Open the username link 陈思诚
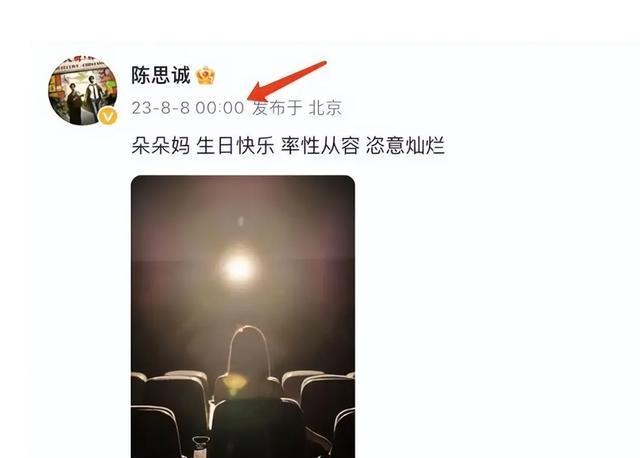Image resolution: width=640 pixels, height=458 pixels. 161,76
